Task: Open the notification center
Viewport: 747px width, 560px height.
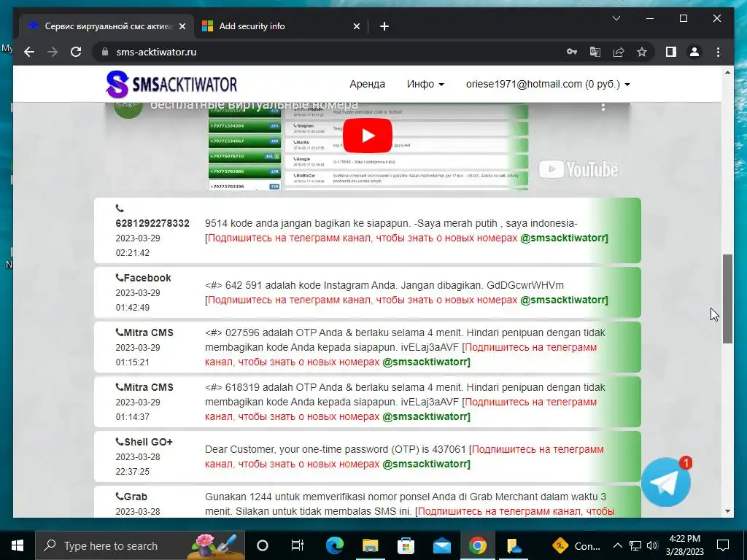Action: (x=723, y=545)
